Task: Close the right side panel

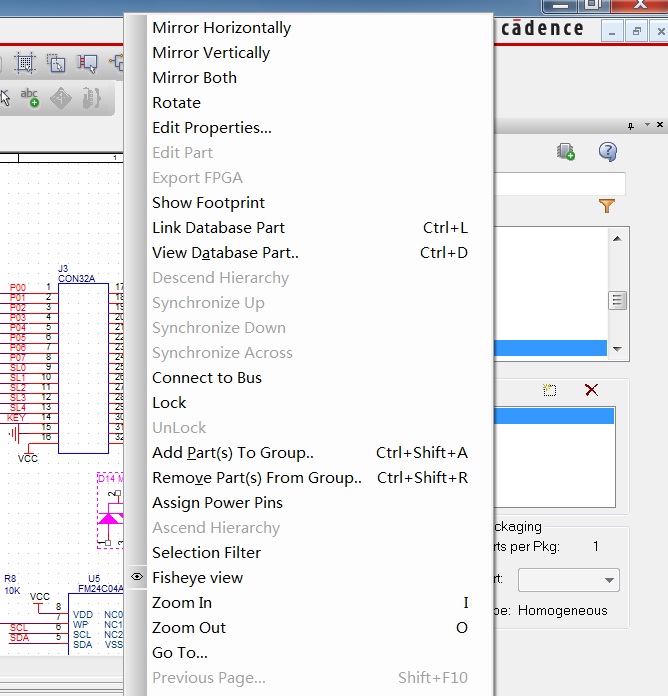Action: [x=660, y=125]
